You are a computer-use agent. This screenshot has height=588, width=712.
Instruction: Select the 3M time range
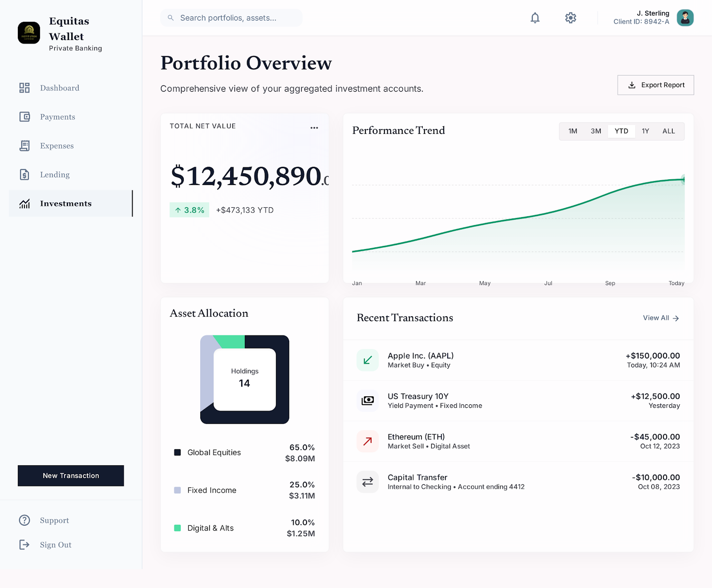(x=596, y=131)
